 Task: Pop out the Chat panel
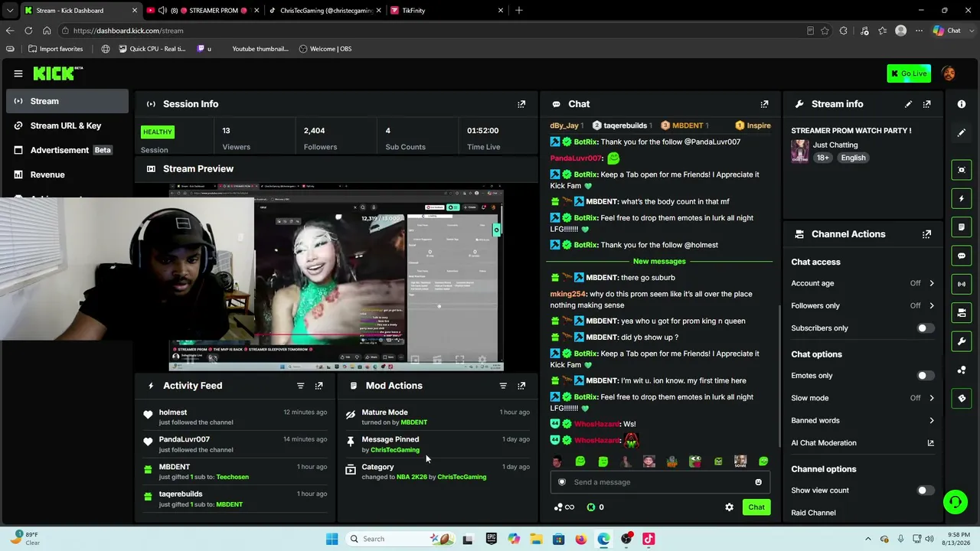pos(764,104)
